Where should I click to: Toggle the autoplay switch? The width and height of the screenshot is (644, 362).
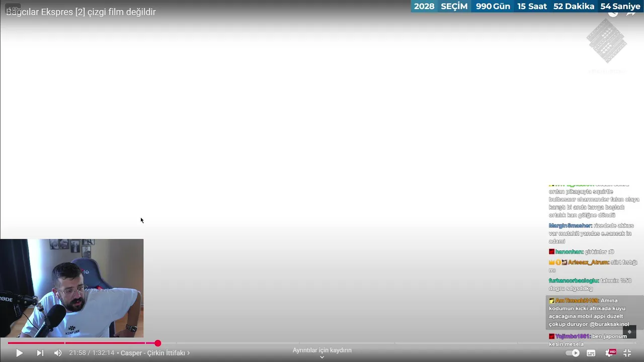tap(573, 353)
